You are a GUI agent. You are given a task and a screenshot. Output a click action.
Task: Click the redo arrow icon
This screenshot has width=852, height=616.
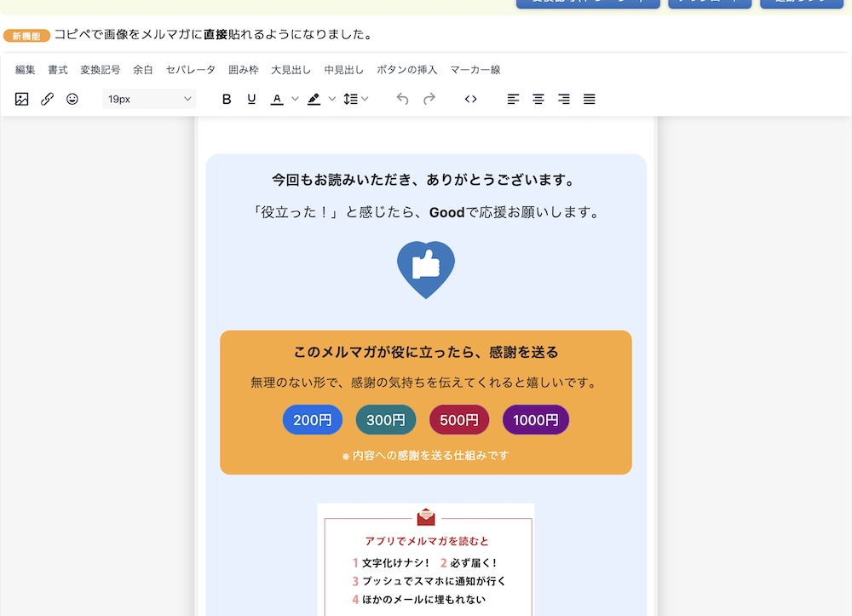coord(429,99)
